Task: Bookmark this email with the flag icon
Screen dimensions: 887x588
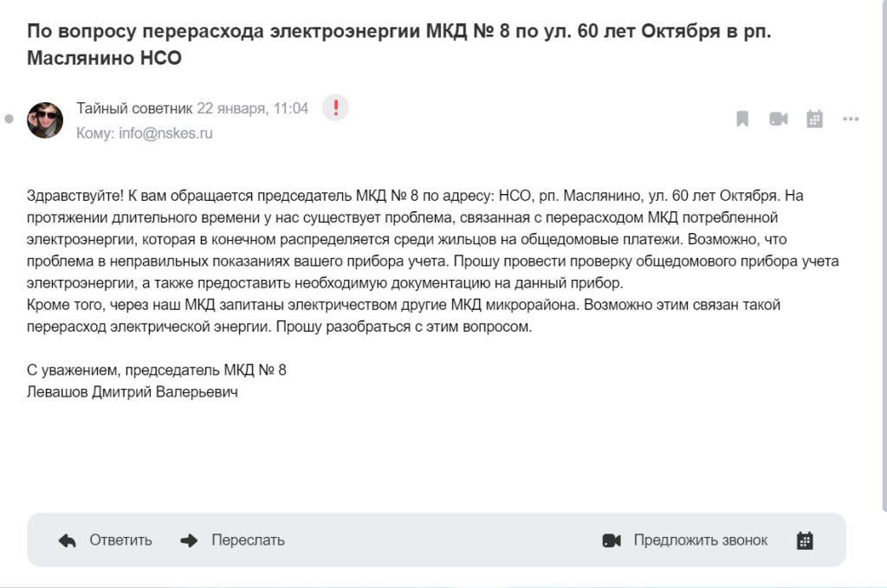Action: pyautogui.click(x=742, y=120)
